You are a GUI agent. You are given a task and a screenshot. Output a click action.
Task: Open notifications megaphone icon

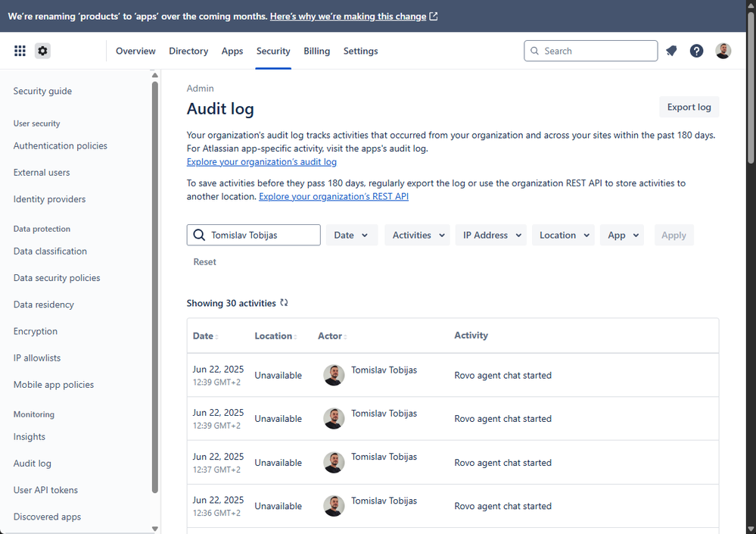(671, 51)
